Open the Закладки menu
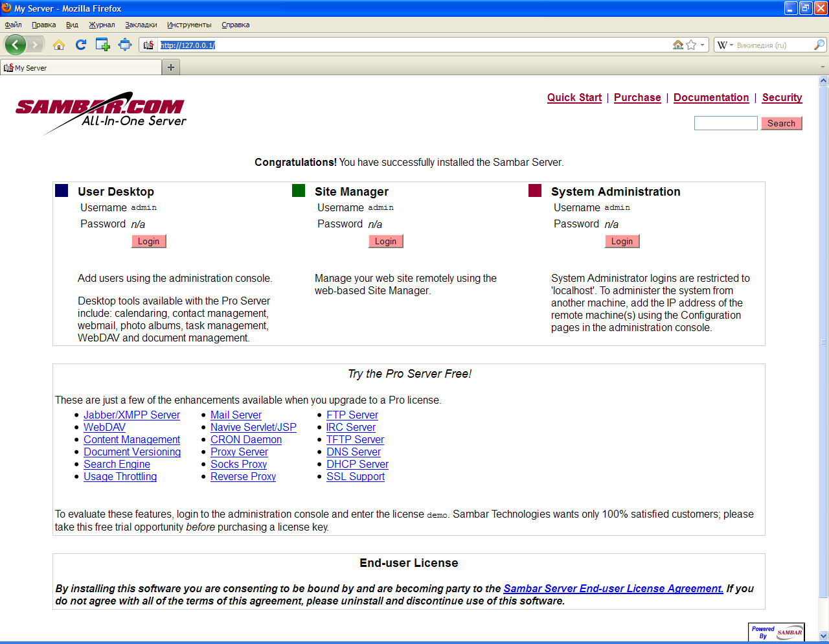The width and height of the screenshot is (829, 644). click(x=141, y=25)
